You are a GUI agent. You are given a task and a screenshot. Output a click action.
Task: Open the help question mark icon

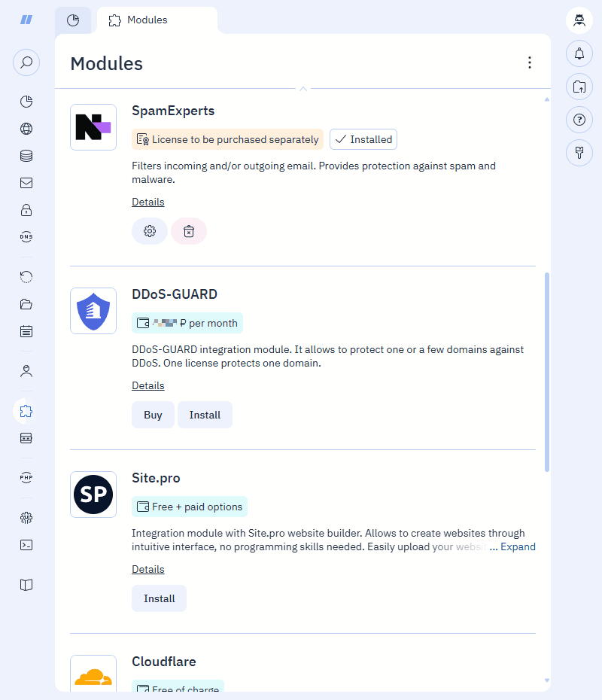tap(579, 120)
